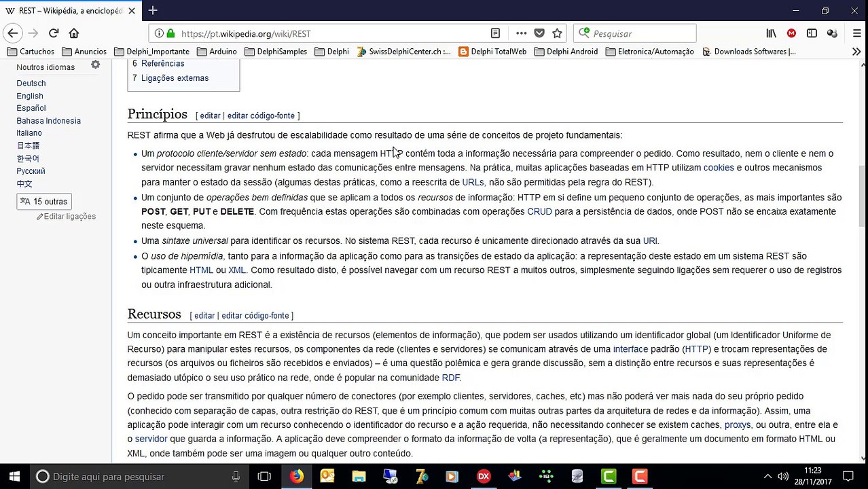868x489 pixels.
Task: Go to contents item '7 Ligações externas'
Action: pos(170,78)
